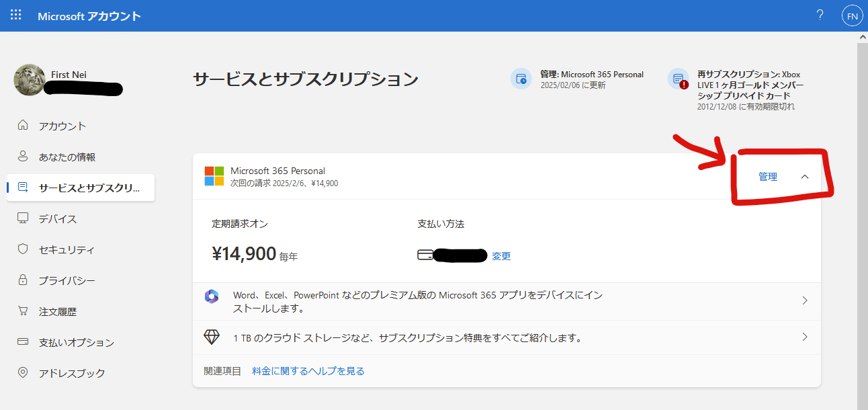Click the Microsoft four-color logo
868x410 pixels.
[x=214, y=176]
